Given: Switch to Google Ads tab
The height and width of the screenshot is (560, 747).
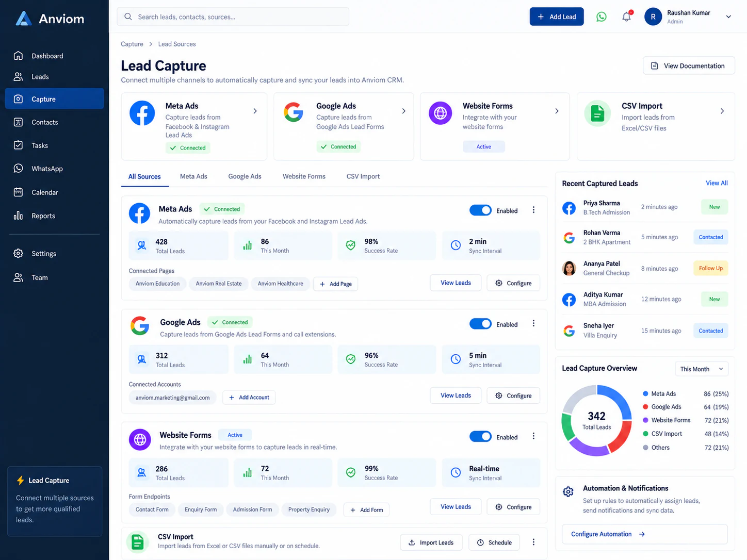Looking at the screenshot, I should click(x=245, y=176).
